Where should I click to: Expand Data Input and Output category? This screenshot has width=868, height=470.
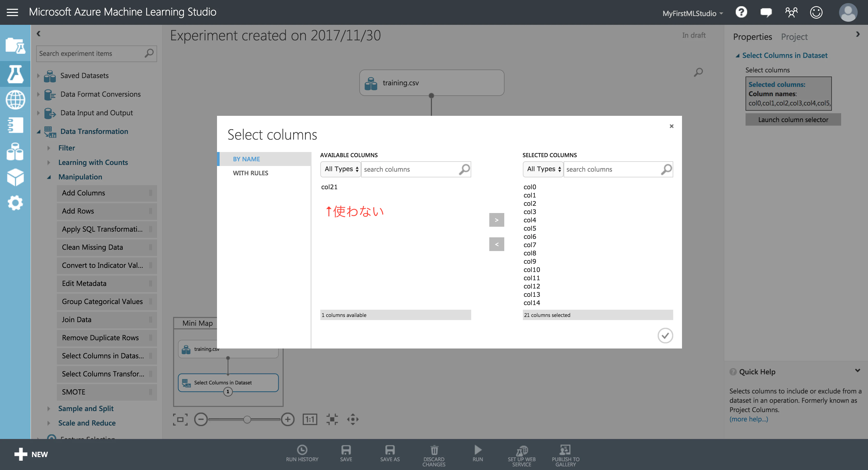(38, 113)
